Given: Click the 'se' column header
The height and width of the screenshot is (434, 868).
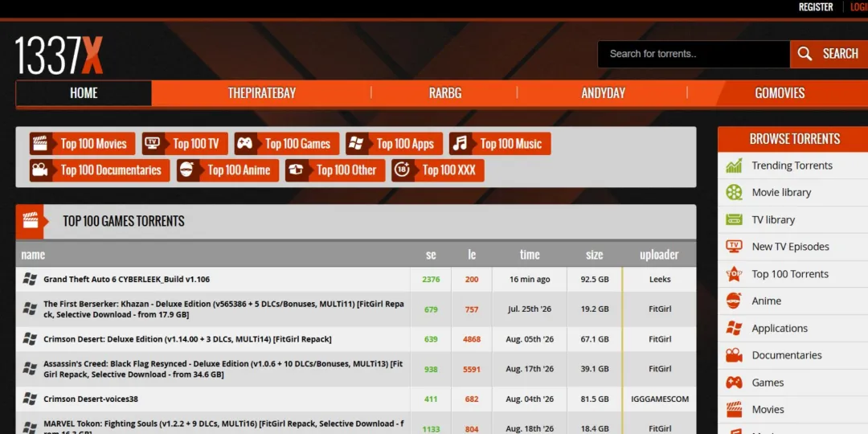Looking at the screenshot, I should pos(431,255).
